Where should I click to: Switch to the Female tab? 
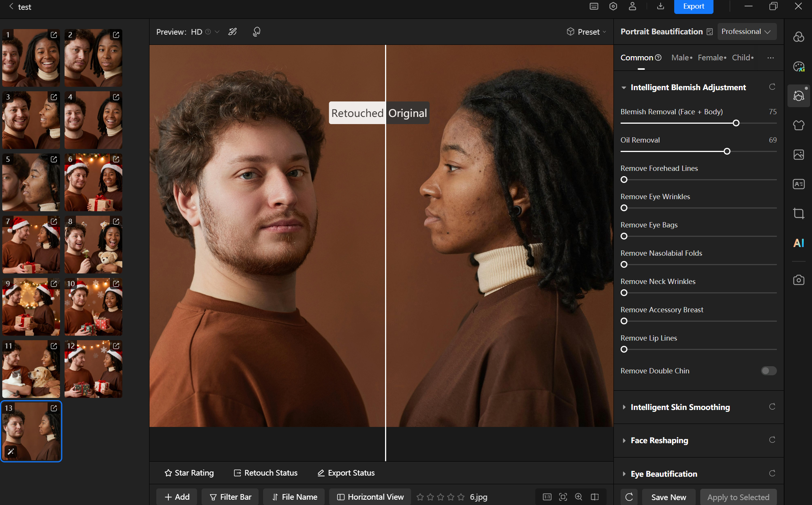point(711,58)
